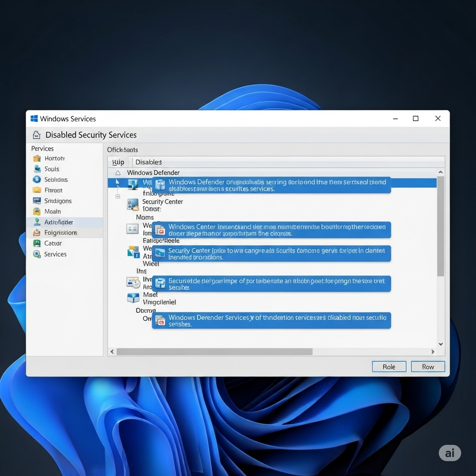Click the icon in the Security Center tooltip
The image size is (476, 476).
(x=160, y=252)
